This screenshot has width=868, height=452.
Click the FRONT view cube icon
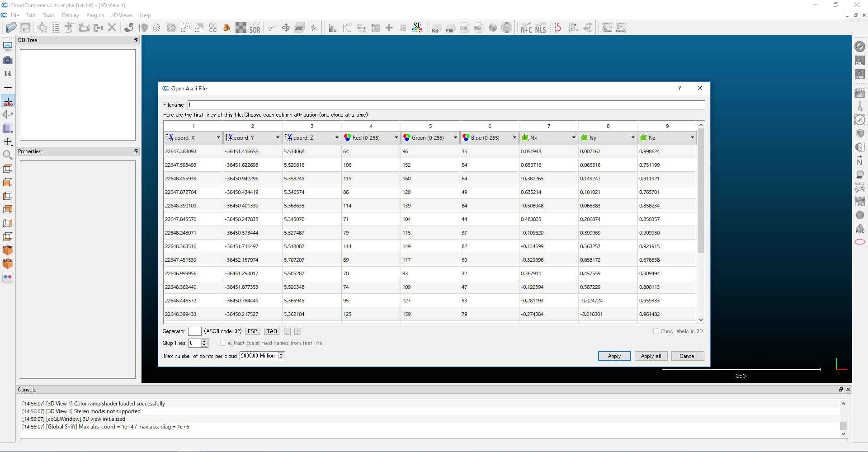8,250
